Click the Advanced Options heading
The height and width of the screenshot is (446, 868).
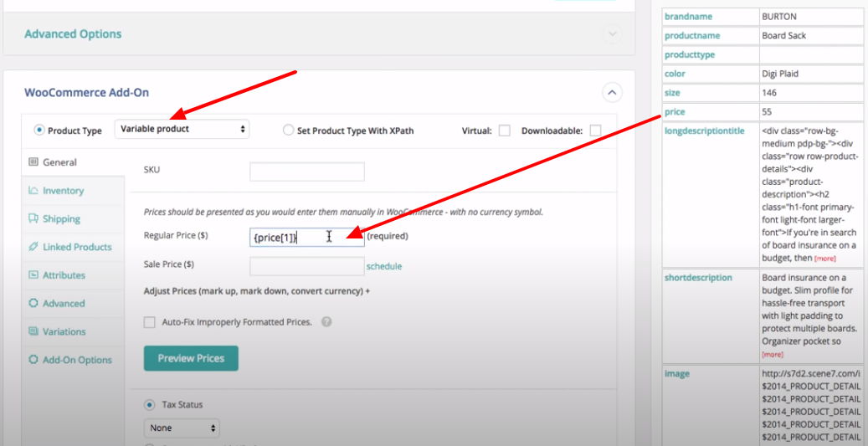(x=73, y=33)
